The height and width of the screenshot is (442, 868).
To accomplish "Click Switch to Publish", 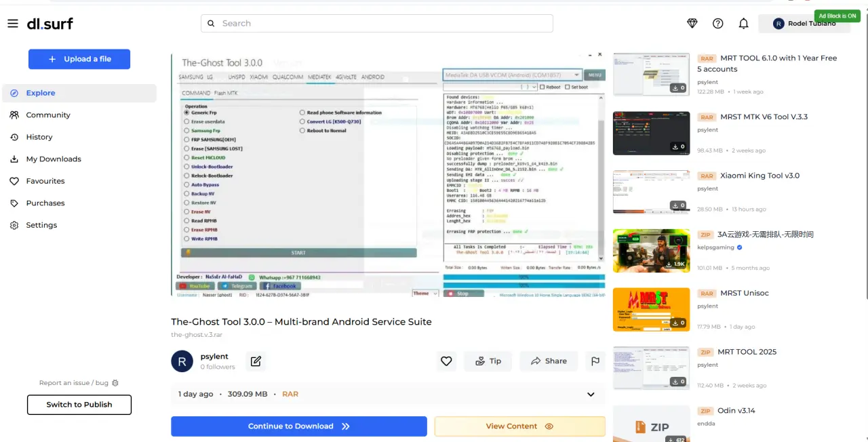I will [x=79, y=405].
